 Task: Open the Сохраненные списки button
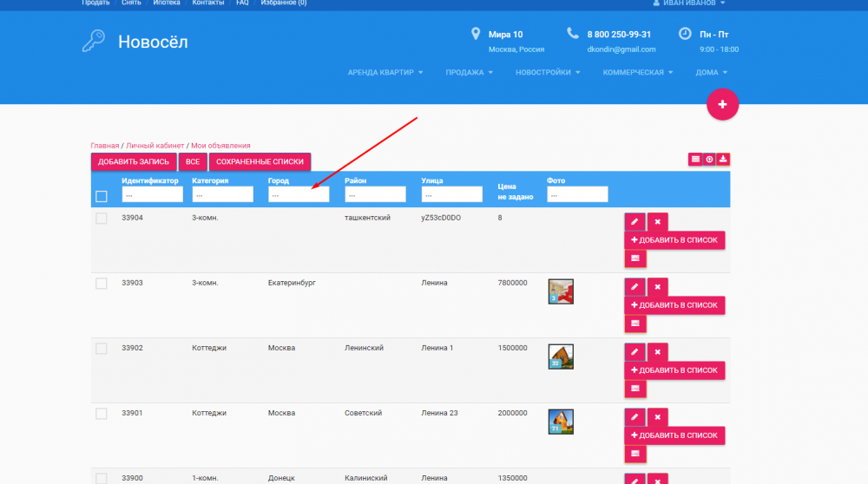[x=260, y=162]
